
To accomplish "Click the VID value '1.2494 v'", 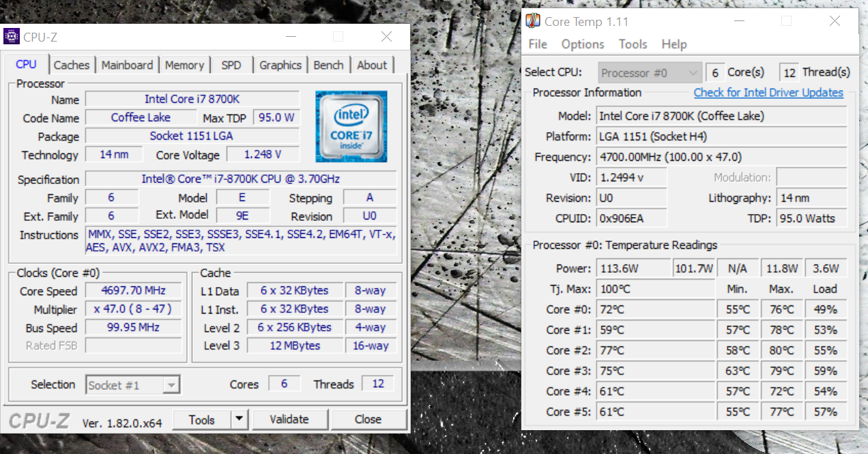I will tap(632, 177).
